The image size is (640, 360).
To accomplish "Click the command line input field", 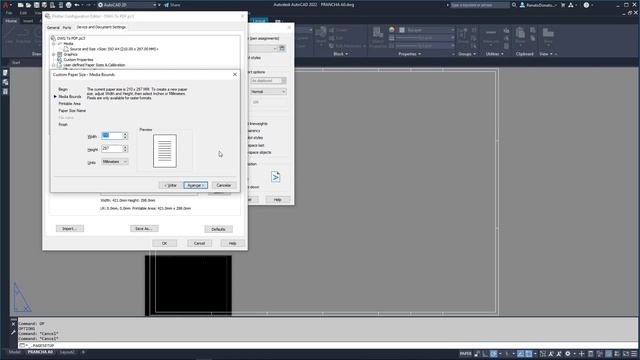I will pyautogui.click(x=327, y=345).
